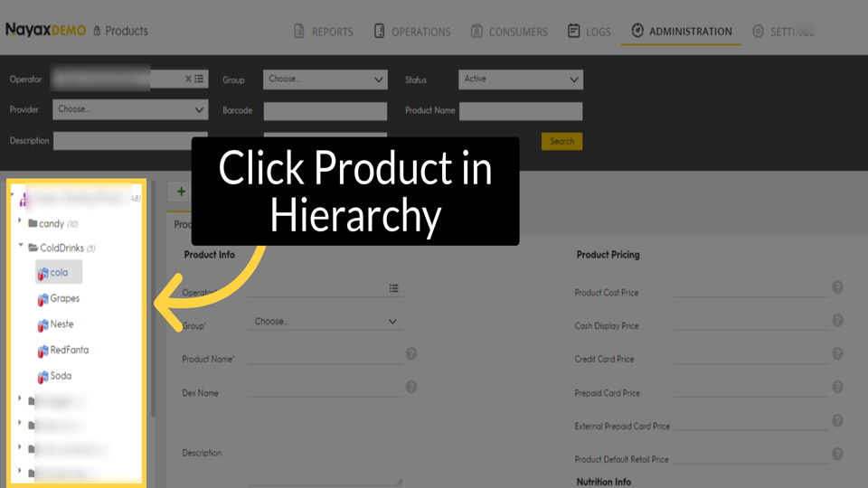Image resolution: width=868 pixels, height=488 pixels.
Task: Open the Reports menu
Action: coord(324,32)
